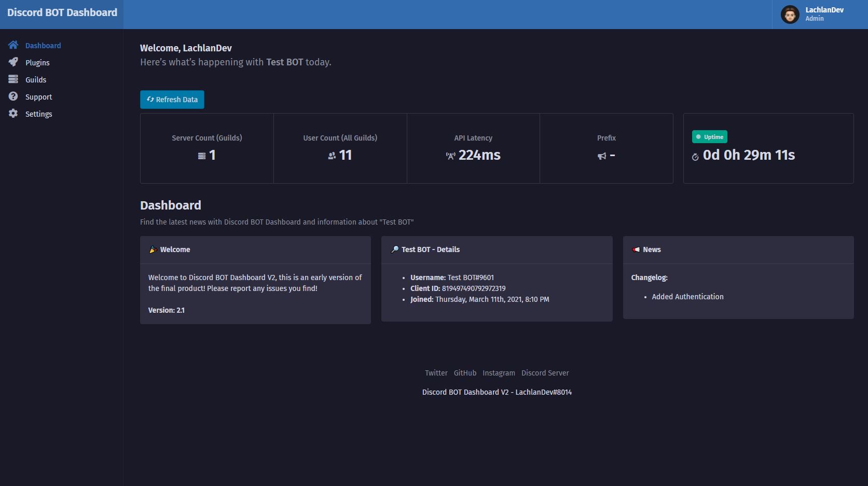Click the LachlanDev avatar in the header
This screenshot has width=868, height=486.
pyautogui.click(x=790, y=15)
